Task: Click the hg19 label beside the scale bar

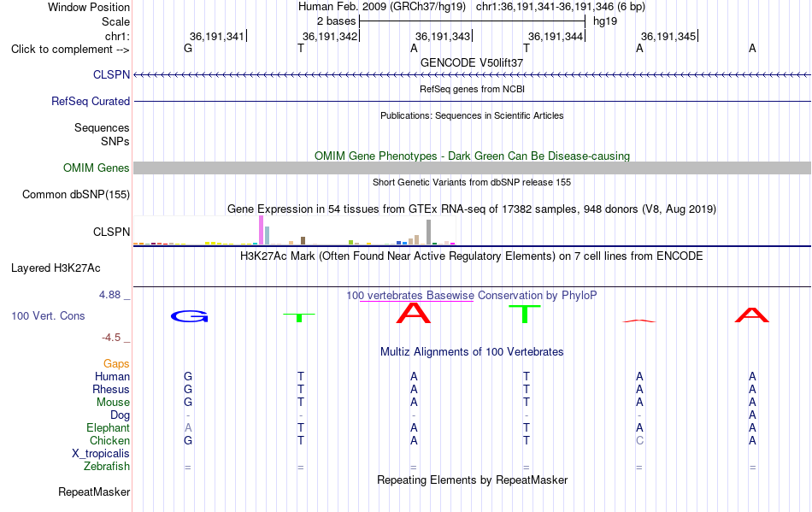Action: [605, 21]
